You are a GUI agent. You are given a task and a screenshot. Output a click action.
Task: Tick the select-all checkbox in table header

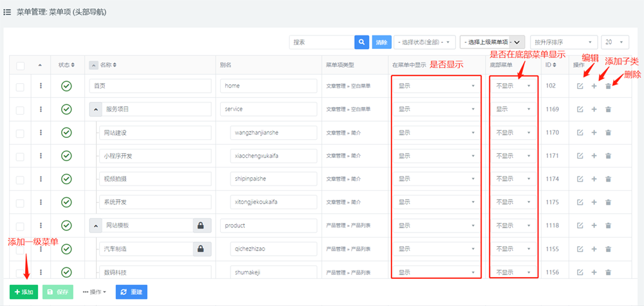tap(20, 66)
